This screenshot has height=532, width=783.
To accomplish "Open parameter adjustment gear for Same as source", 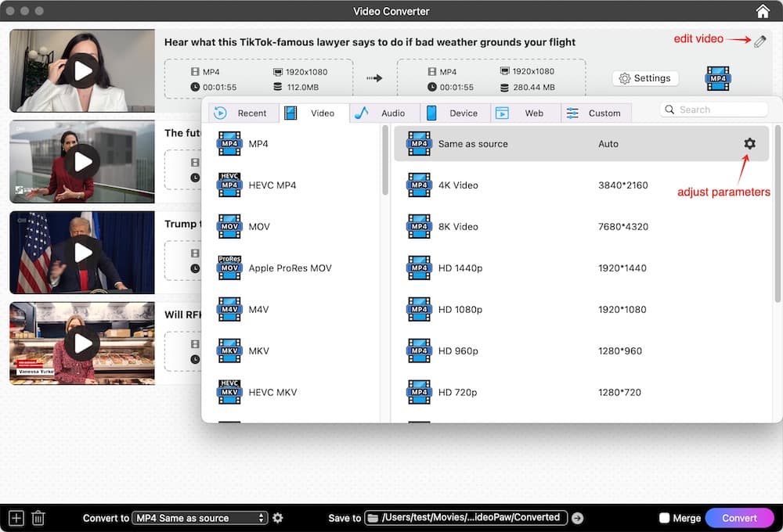I will [x=749, y=144].
